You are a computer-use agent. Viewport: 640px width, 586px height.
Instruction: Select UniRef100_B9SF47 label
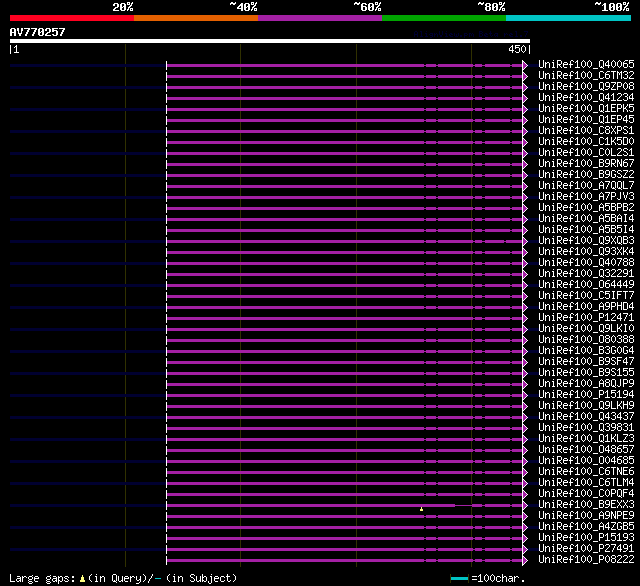(586, 362)
